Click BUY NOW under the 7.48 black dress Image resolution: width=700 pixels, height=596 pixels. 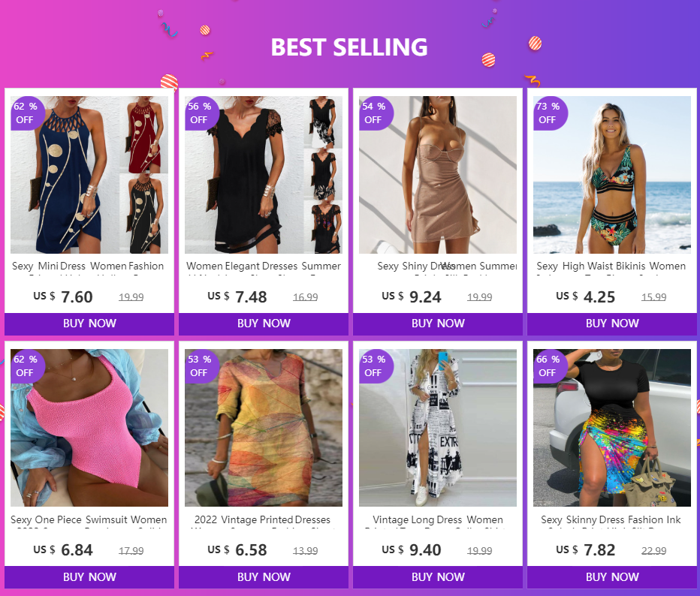[264, 324]
